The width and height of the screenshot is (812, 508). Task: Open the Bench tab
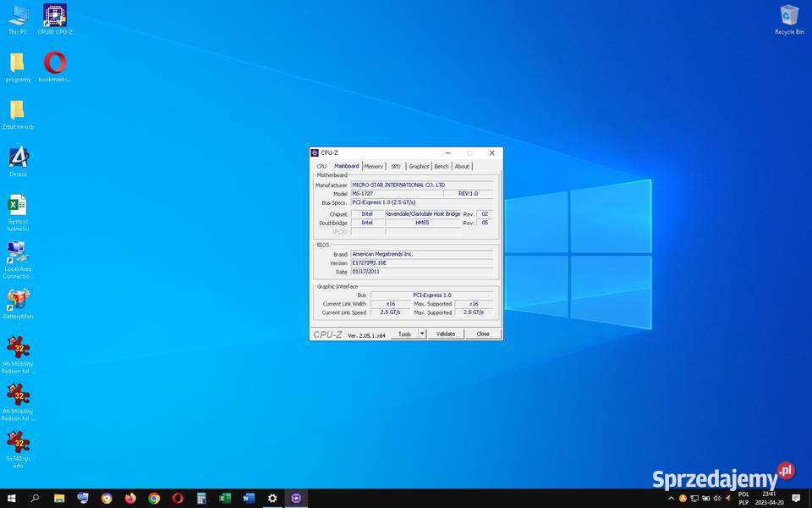click(x=442, y=167)
